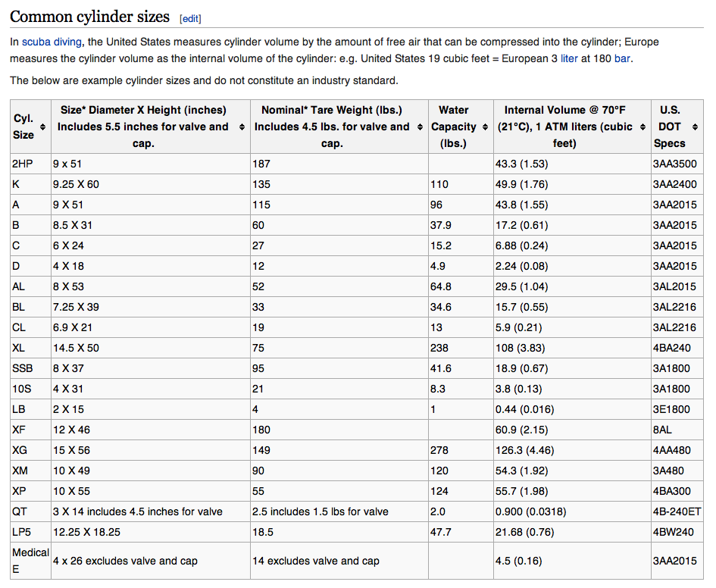Click the 4B-240ET specification cell
Image resolution: width=716 pixels, height=588 pixels.
coord(677,511)
